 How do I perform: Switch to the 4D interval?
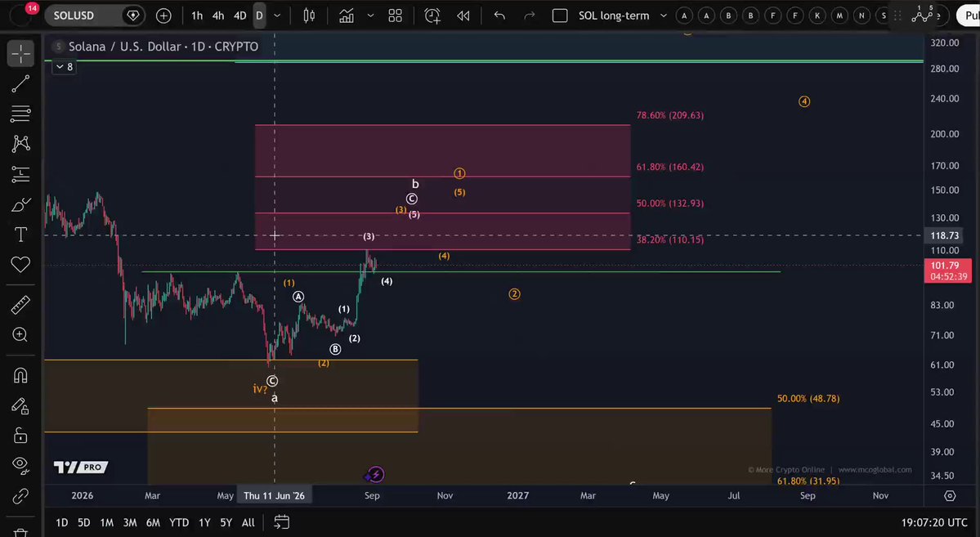[240, 16]
